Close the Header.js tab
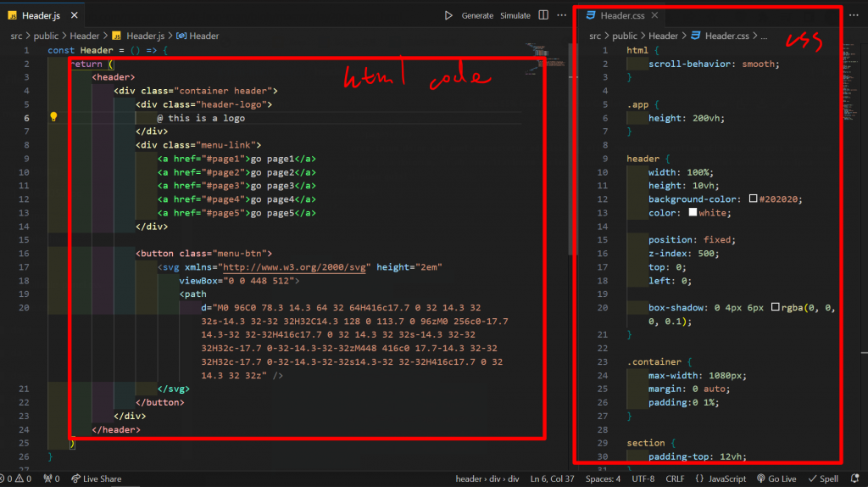This screenshot has width=868, height=487. click(x=75, y=15)
